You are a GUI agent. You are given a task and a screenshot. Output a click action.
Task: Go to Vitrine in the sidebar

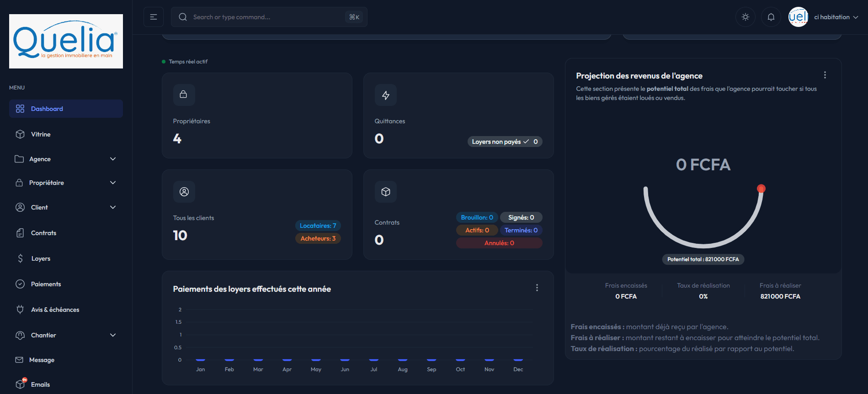pyautogui.click(x=41, y=134)
